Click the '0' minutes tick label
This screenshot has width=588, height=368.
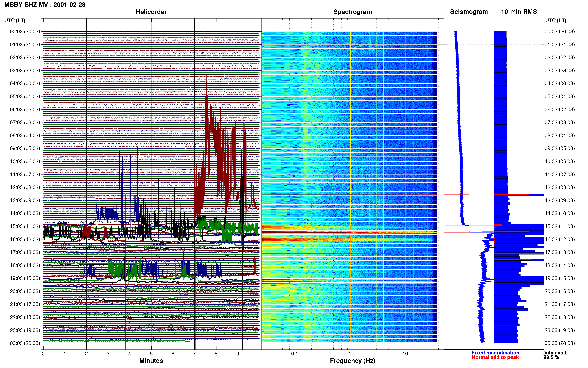coord(43,354)
